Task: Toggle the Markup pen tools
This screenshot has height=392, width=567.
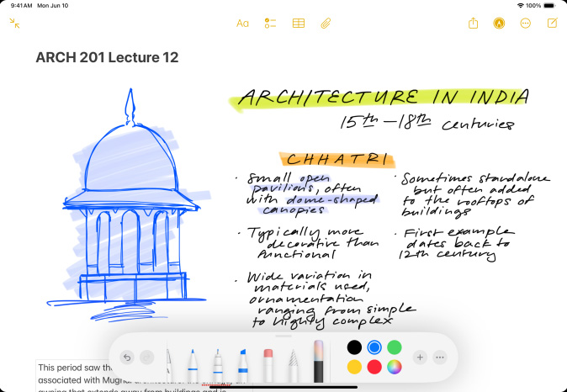Action: click(500, 24)
